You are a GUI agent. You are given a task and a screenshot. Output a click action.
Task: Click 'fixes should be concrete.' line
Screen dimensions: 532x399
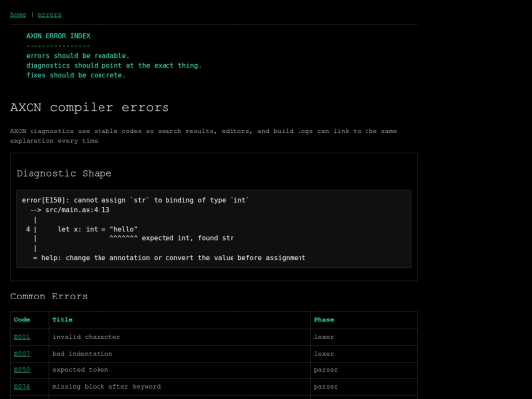tap(76, 75)
